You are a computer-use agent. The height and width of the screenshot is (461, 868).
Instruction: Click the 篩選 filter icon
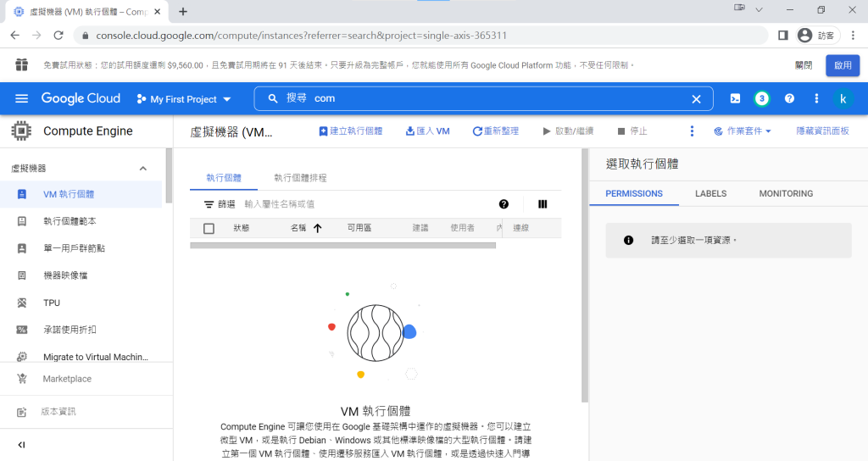[x=209, y=204]
